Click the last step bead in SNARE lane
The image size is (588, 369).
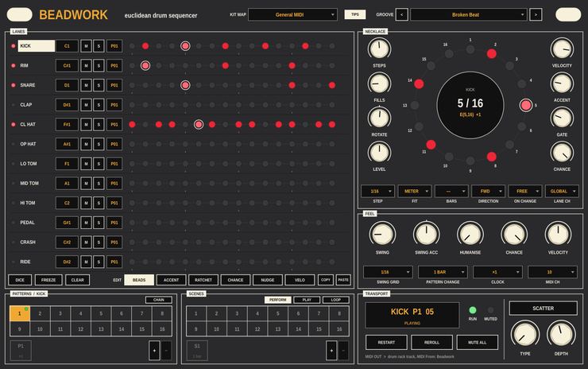click(x=332, y=85)
